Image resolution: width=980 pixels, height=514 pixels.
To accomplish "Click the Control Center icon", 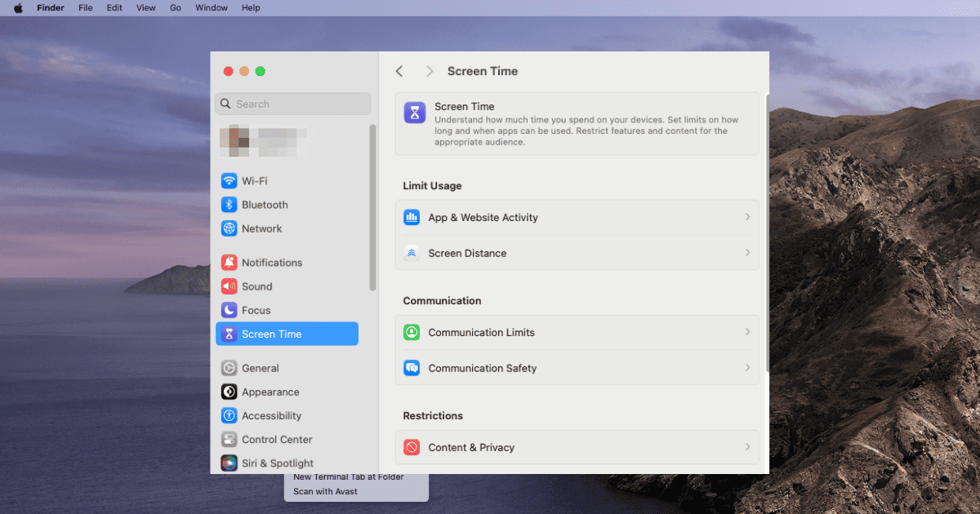I will click(229, 440).
